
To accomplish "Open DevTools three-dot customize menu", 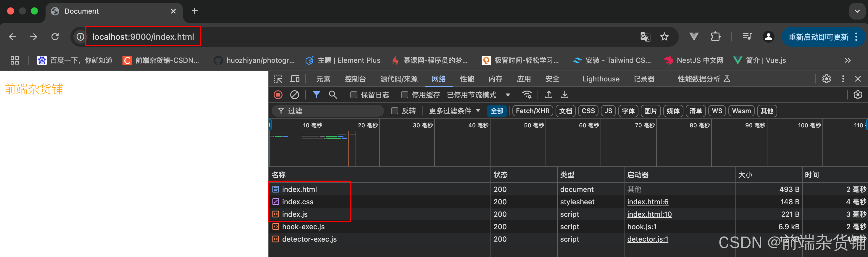I will click(843, 79).
